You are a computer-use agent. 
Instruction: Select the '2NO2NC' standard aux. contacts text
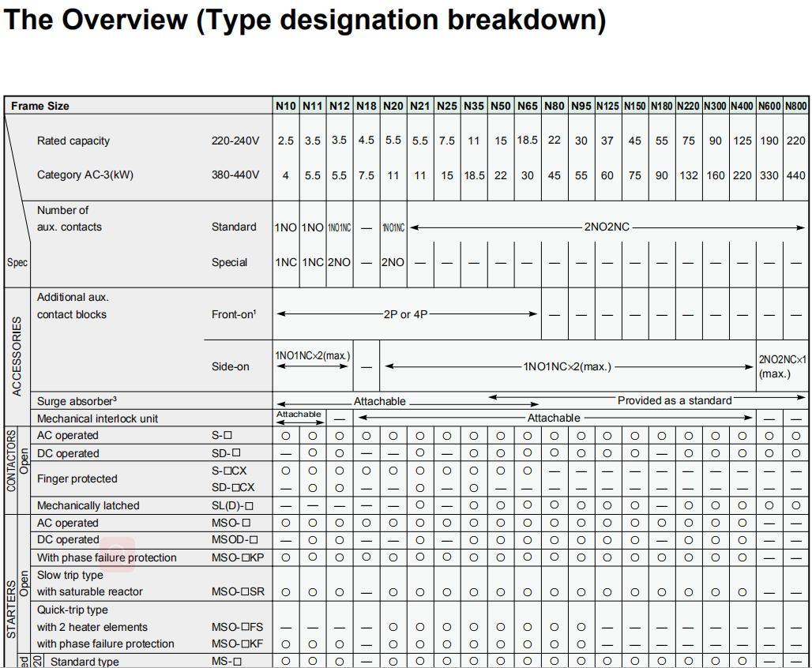607,227
